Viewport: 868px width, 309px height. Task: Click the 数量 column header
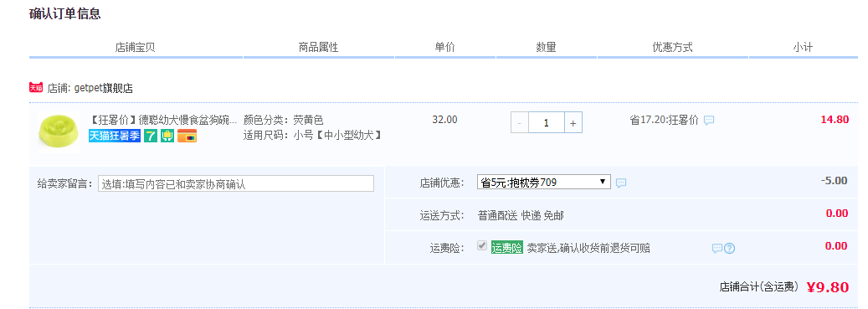[x=546, y=48]
